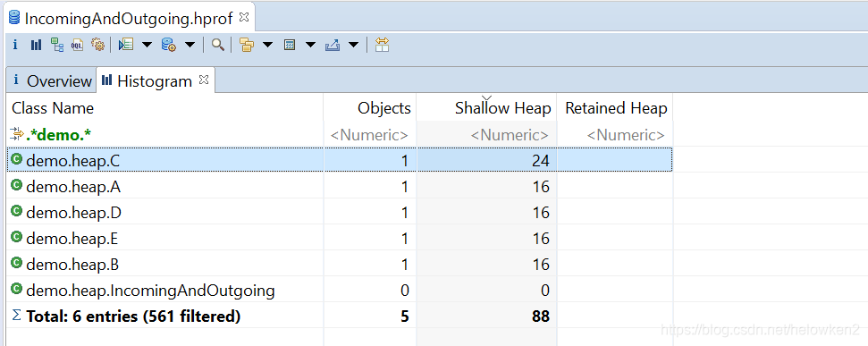Open the Query Browser icon

[169, 45]
